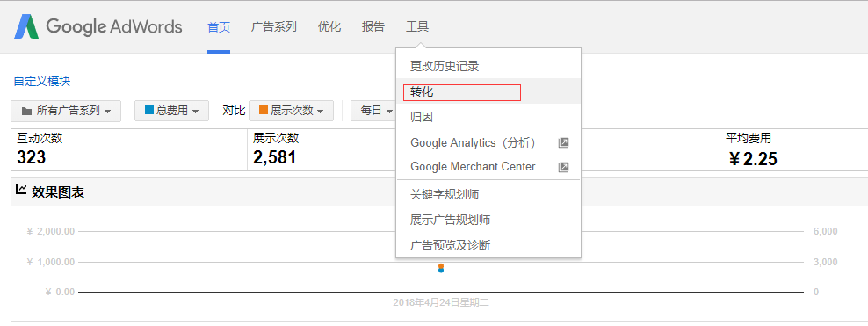Expand the 总费用 metric dropdown
Viewport: 868px width, 326px height.
(x=171, y=111)
